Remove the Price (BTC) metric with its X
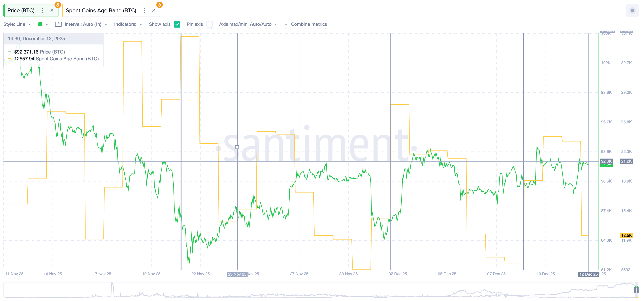Viewport: 644px width, 301px height. (52, 10)
